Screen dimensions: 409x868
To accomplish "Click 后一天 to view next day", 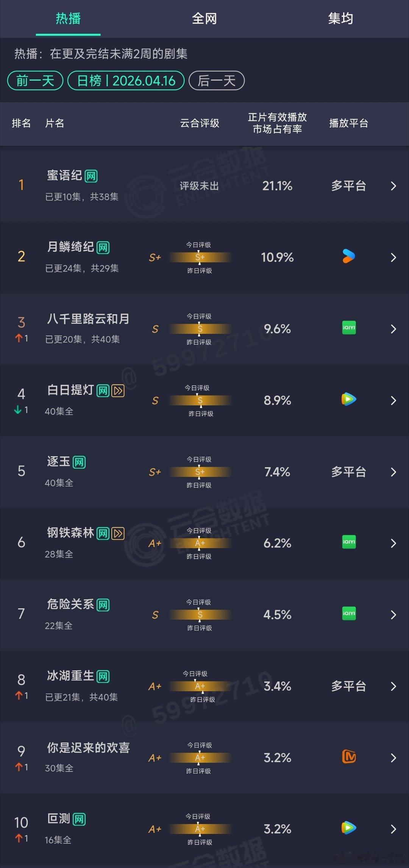I will pyautogui.click(x=217, y=81).
